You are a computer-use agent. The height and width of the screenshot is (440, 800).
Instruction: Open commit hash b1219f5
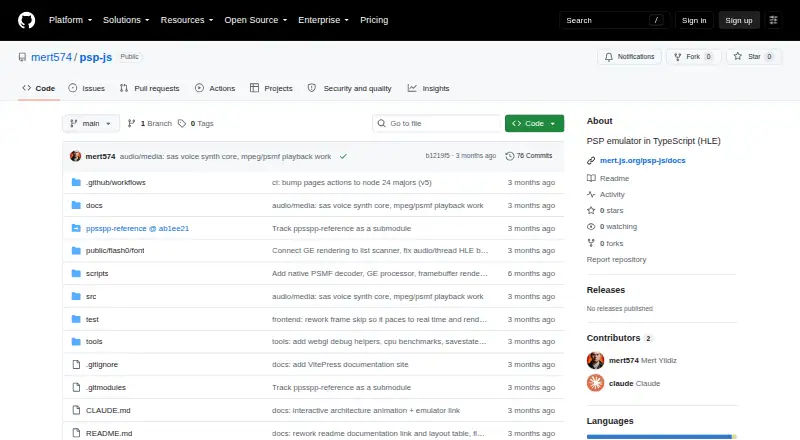point(438,156)
